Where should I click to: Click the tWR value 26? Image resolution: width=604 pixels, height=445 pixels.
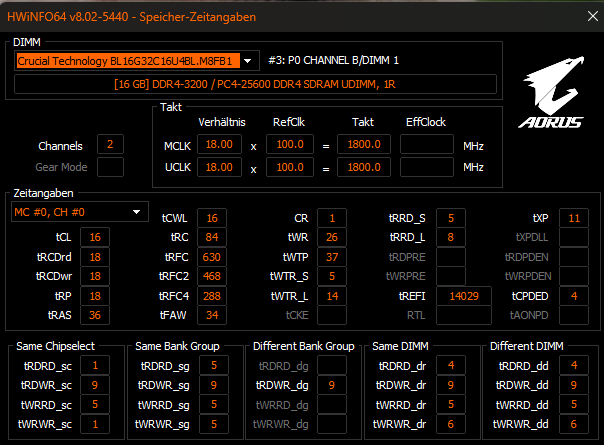coord(332,237)
